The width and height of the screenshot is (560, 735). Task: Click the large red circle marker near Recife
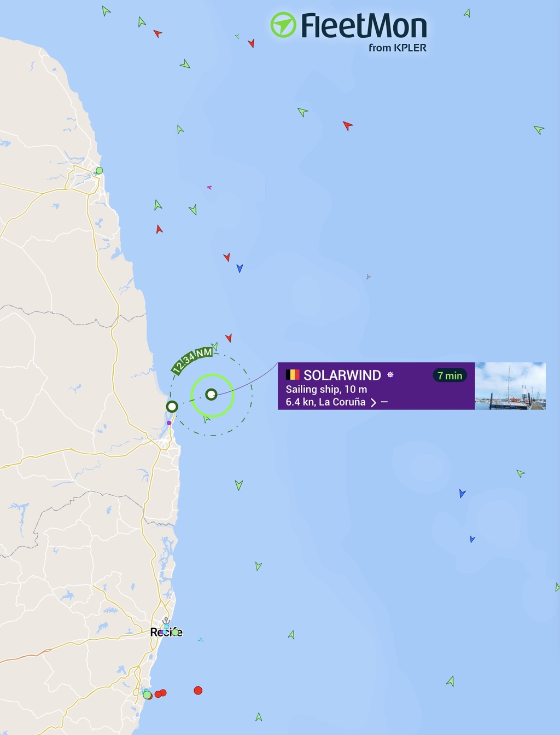pos(198,691)
